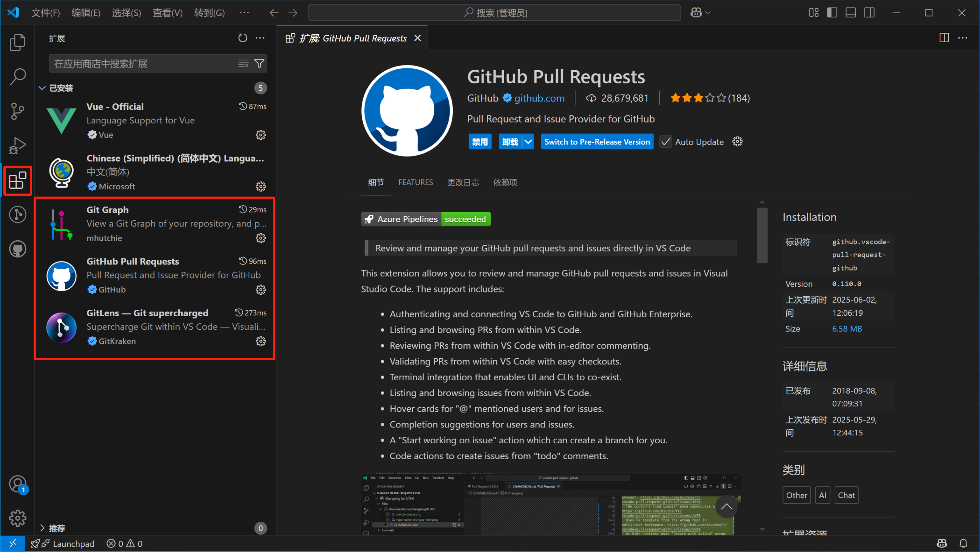Screen dimensions: 980x552
Task: Open GitLens sidebar view
Action: 17,215
